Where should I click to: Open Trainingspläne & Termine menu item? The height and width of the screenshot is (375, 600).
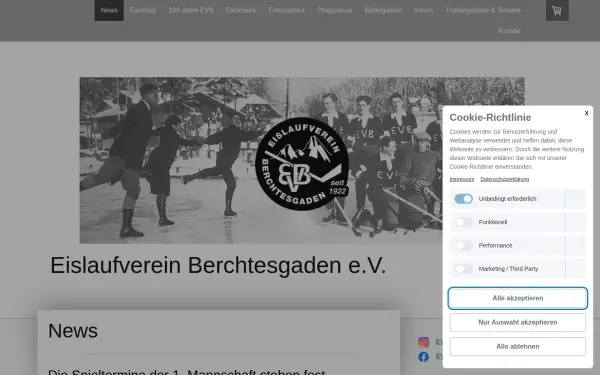click(x=483, y=10)
